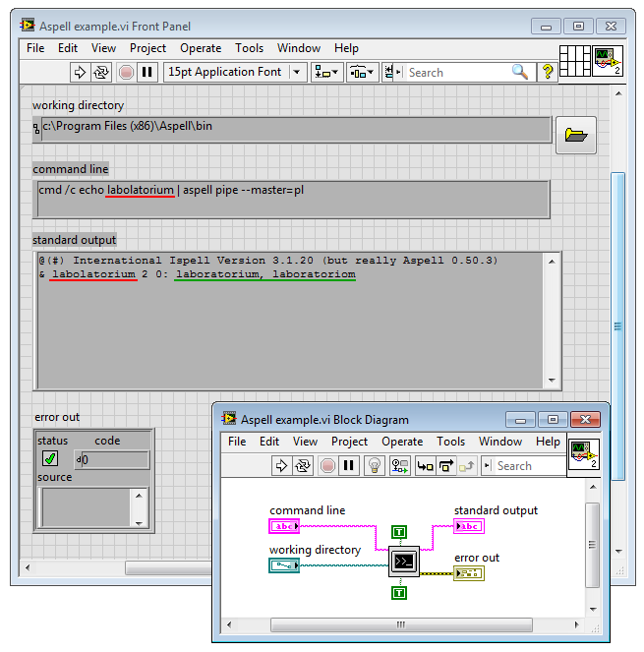Open Tools menu in Front Panel
Image resolution: width=644 pixels, height=652 pixels.
coord(249,48)
